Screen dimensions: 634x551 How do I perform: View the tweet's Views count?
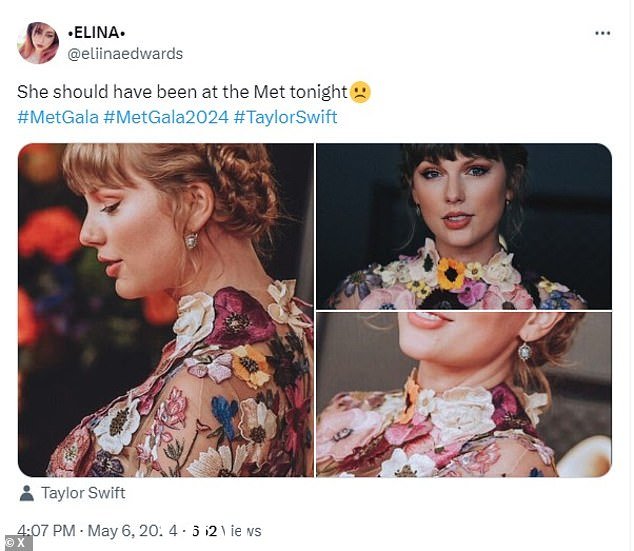point(227,531)
